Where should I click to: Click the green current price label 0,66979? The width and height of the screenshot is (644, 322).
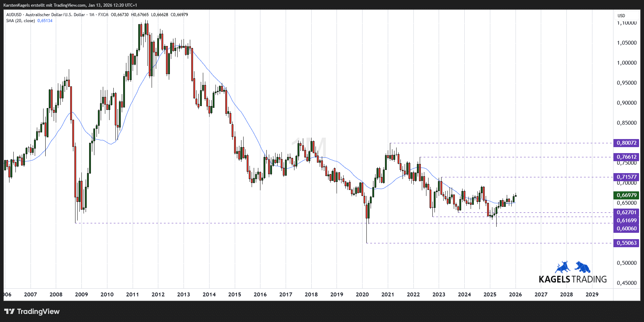click(x=626, y=195)
